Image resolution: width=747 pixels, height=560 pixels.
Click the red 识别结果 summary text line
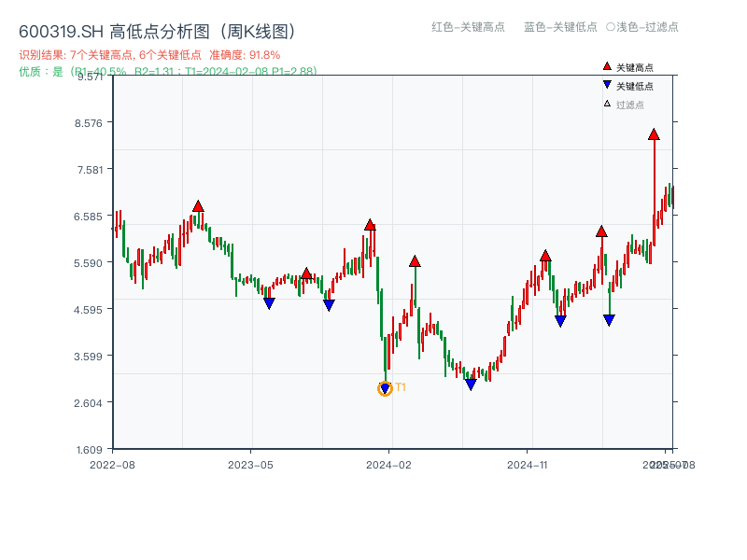click(x=149, y=55)
